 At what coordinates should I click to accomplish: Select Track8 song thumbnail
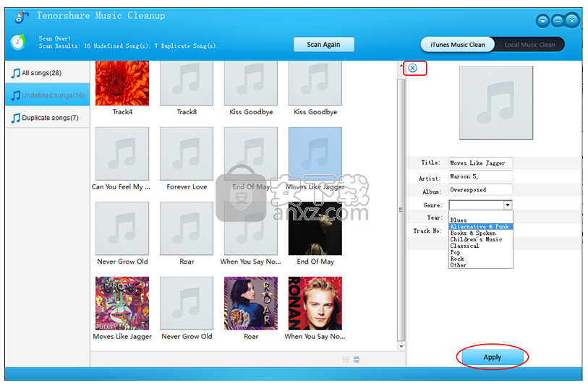(187, 83)
